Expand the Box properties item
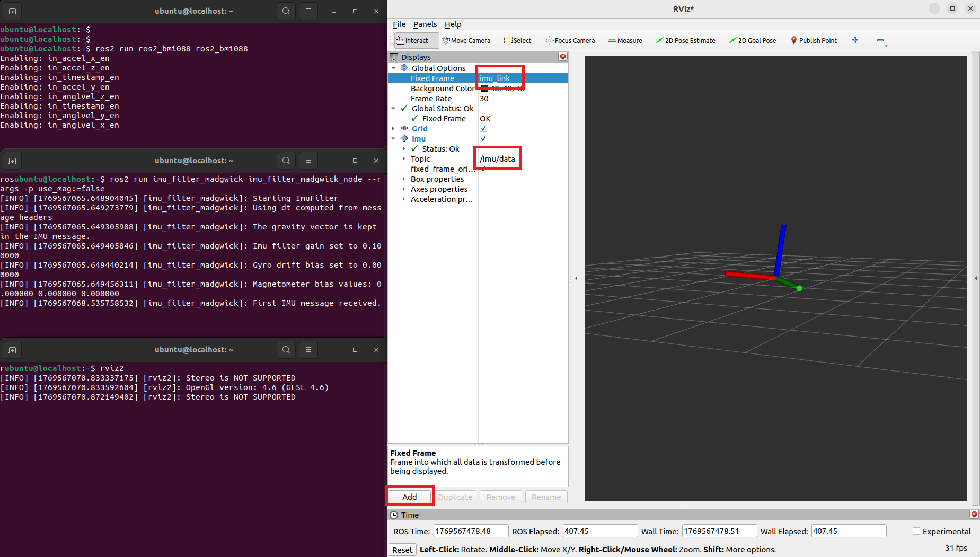The height and width of the screenshot is (557, 980). [404, 179]
